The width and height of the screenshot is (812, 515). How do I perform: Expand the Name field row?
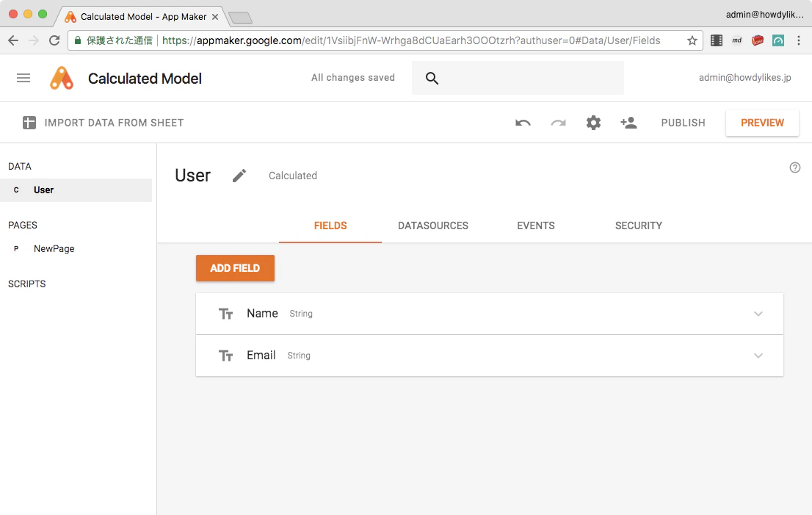click(x=758, y=314)
